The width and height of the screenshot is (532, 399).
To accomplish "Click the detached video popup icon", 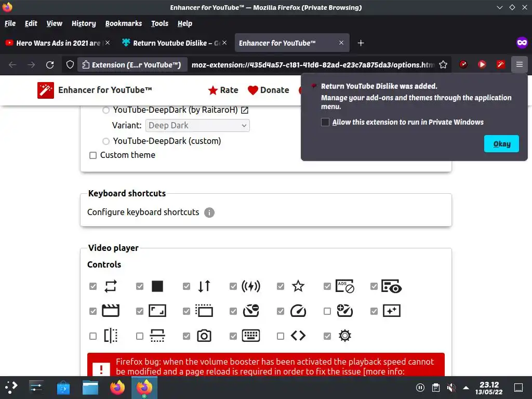I will (x=204, y=311).
